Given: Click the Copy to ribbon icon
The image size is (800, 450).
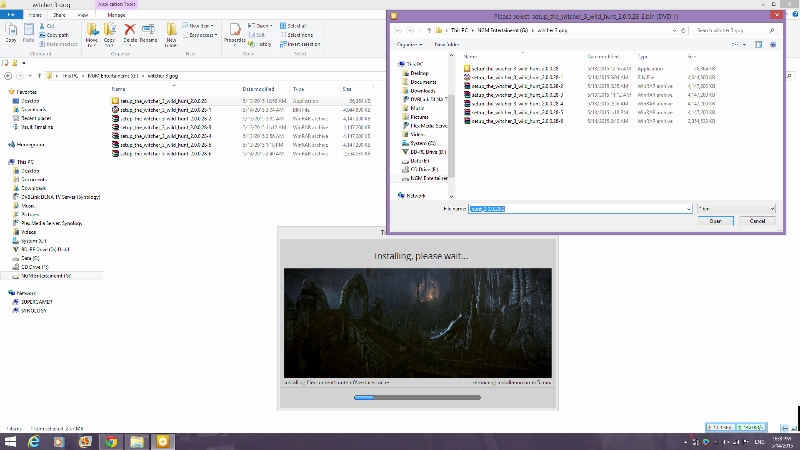Looking at the screenshot, I should [110, 35].
